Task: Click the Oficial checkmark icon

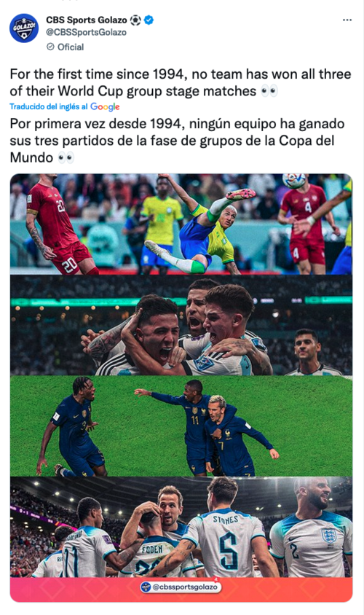Action: point(50,47)
